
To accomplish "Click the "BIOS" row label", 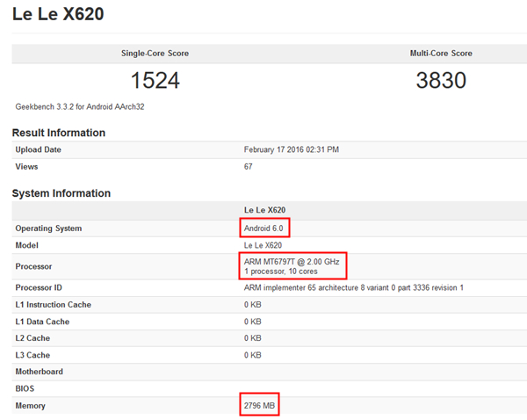I will point(25,388).
